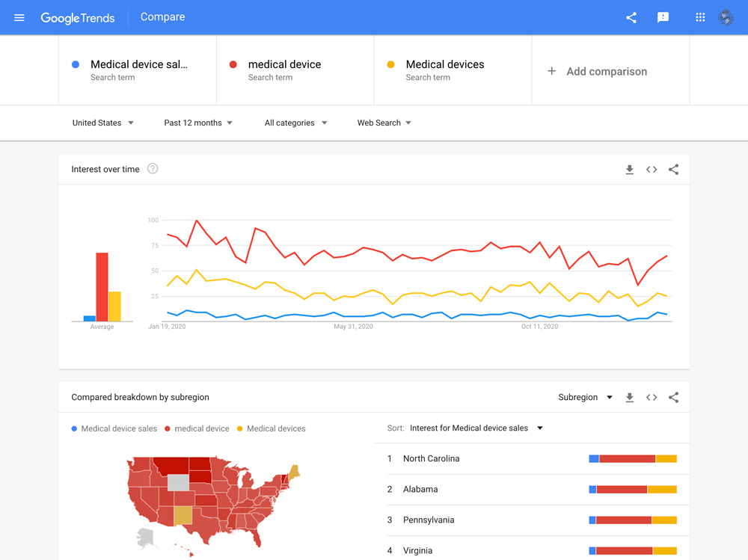Open the Google apps grid
Screen dimensions: 748x560
point(700,18)
